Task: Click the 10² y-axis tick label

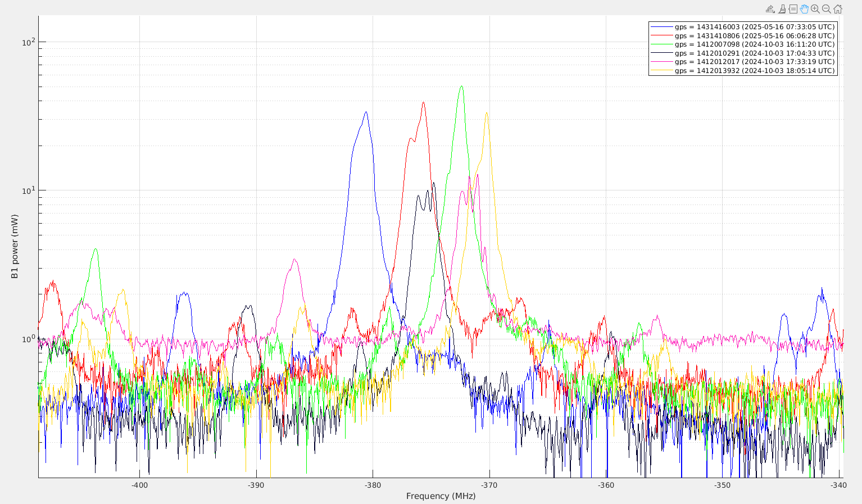Action: (28, 42)
